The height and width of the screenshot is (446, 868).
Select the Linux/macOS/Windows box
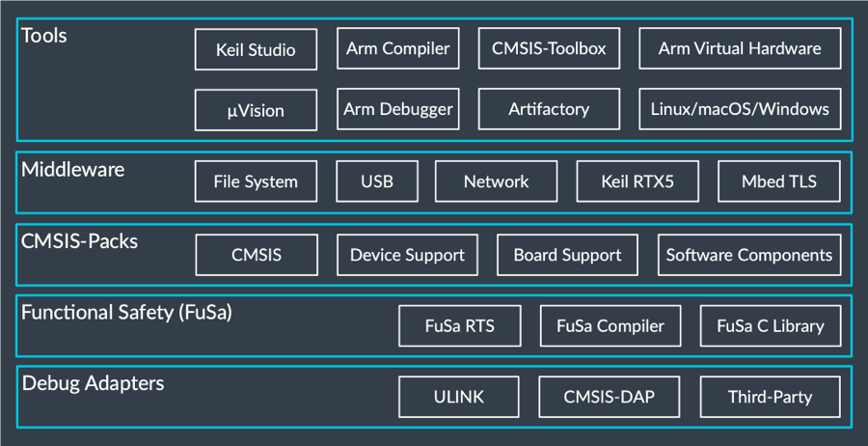coord(740,109)
